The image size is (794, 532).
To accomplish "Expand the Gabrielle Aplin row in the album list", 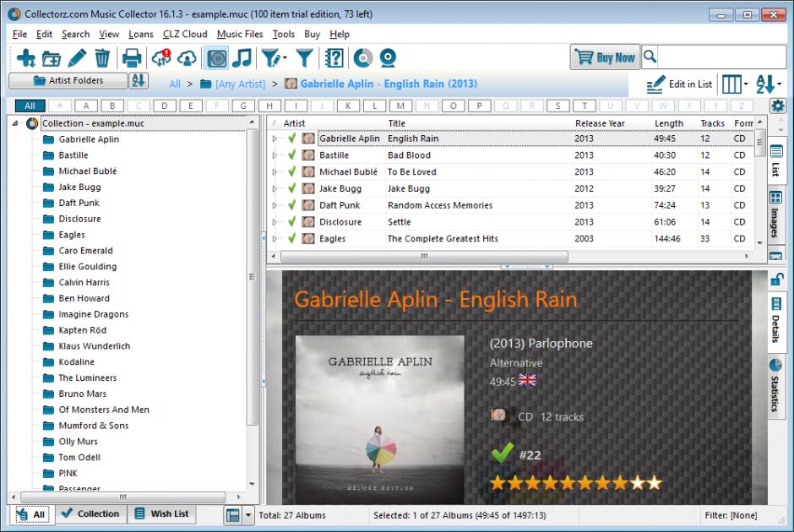I will [275, 138].
